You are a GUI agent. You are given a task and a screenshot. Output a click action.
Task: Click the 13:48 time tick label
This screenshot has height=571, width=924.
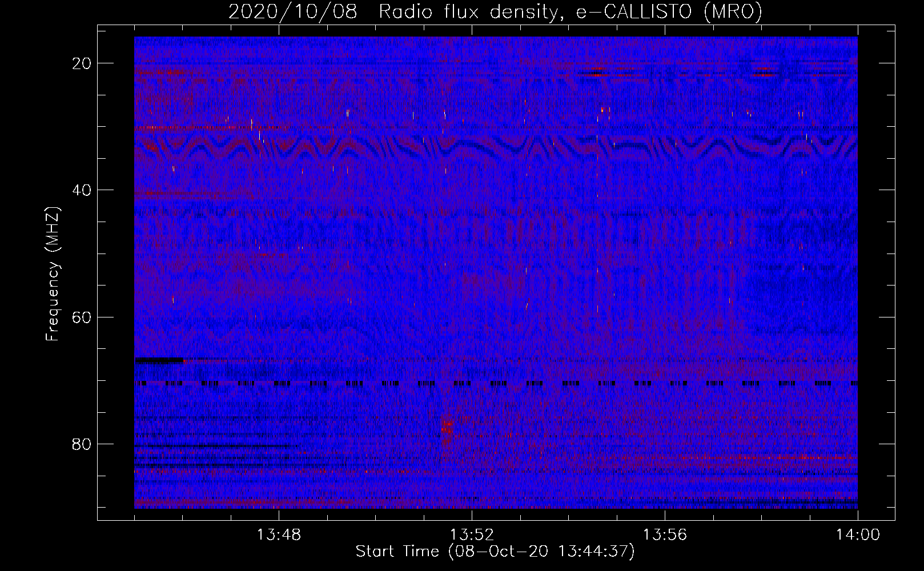tap(279, 535)
